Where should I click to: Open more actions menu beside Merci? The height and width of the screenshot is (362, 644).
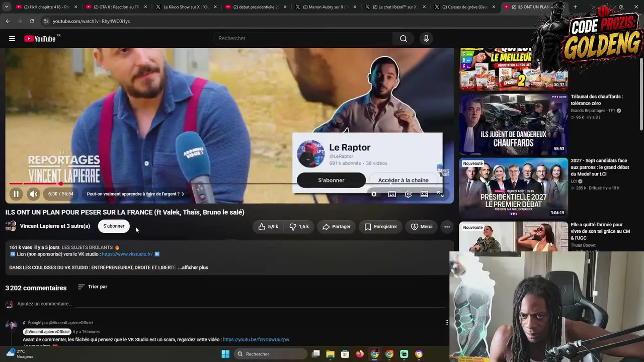point(447,227)
